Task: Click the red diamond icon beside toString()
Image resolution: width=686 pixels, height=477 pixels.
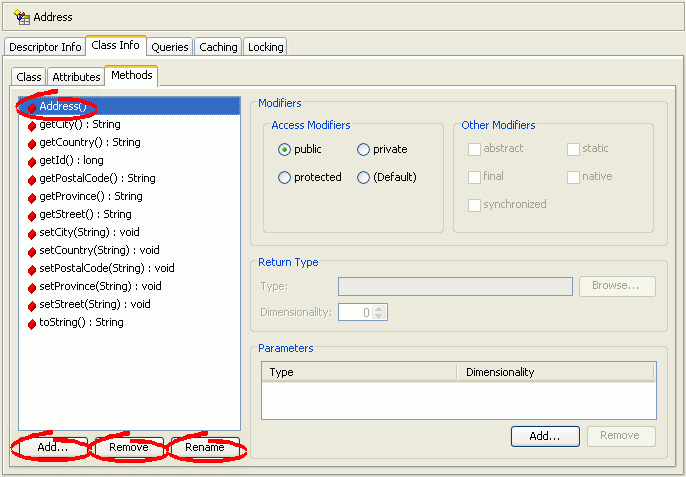Action: (32, 324)
